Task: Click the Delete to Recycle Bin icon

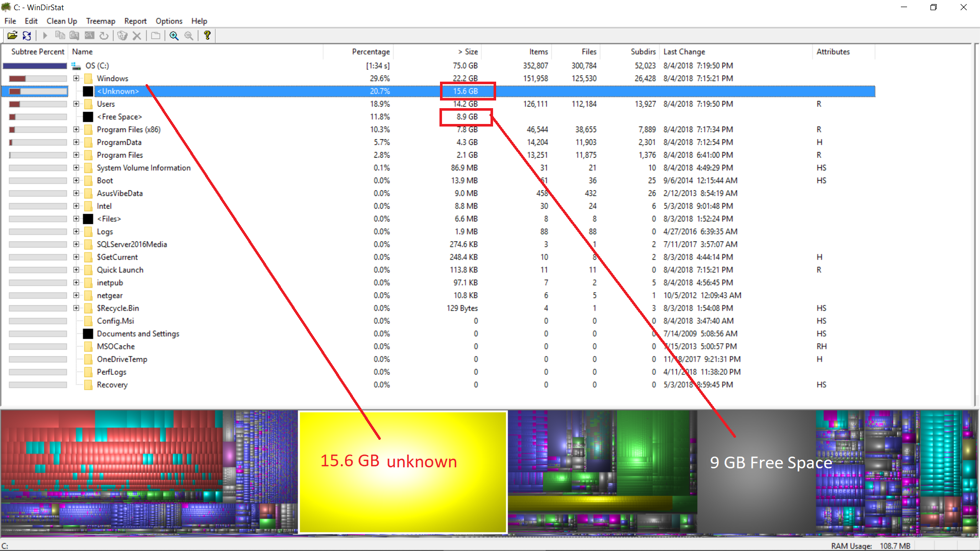Action: click(x=122, y=36)
